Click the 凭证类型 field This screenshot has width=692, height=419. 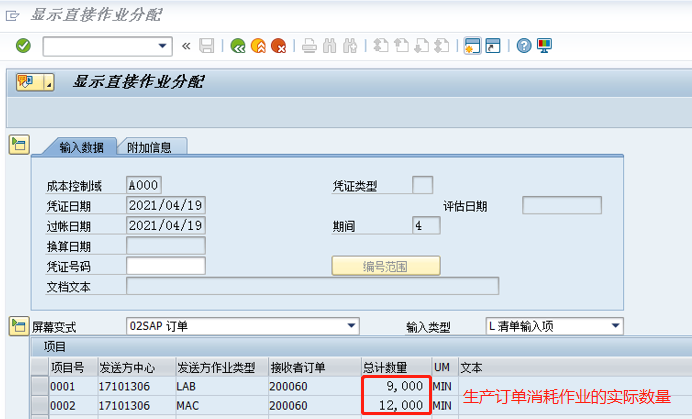tap(422, 185)
